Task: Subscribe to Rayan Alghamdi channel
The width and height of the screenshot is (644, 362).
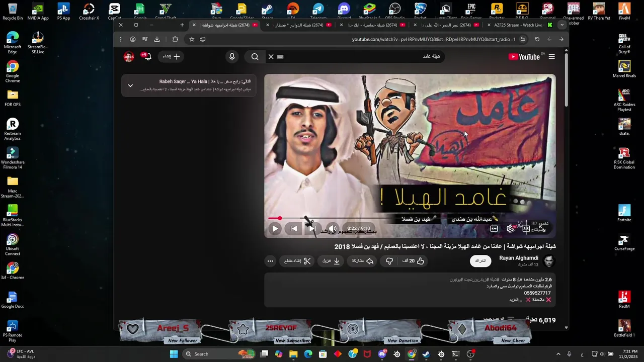Action: [480, 261]
